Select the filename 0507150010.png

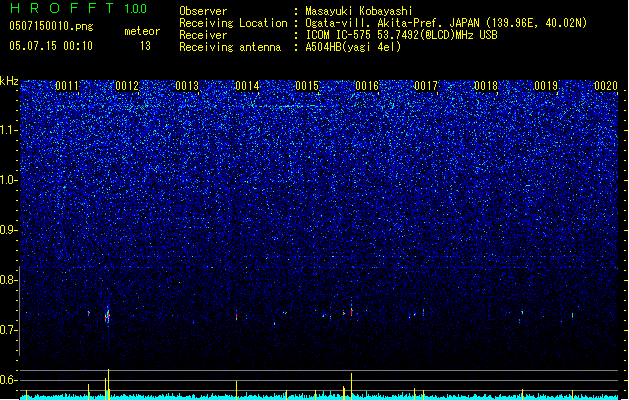(51, 26)
